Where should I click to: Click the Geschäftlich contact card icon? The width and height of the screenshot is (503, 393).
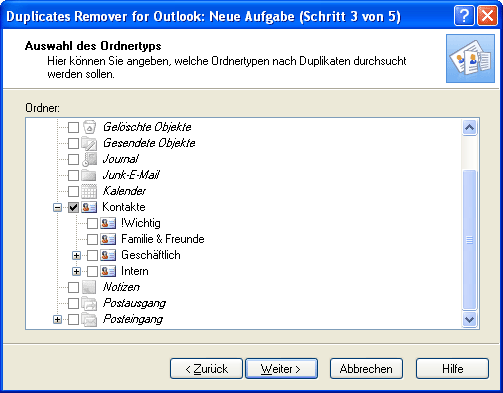tap(108, 255)
